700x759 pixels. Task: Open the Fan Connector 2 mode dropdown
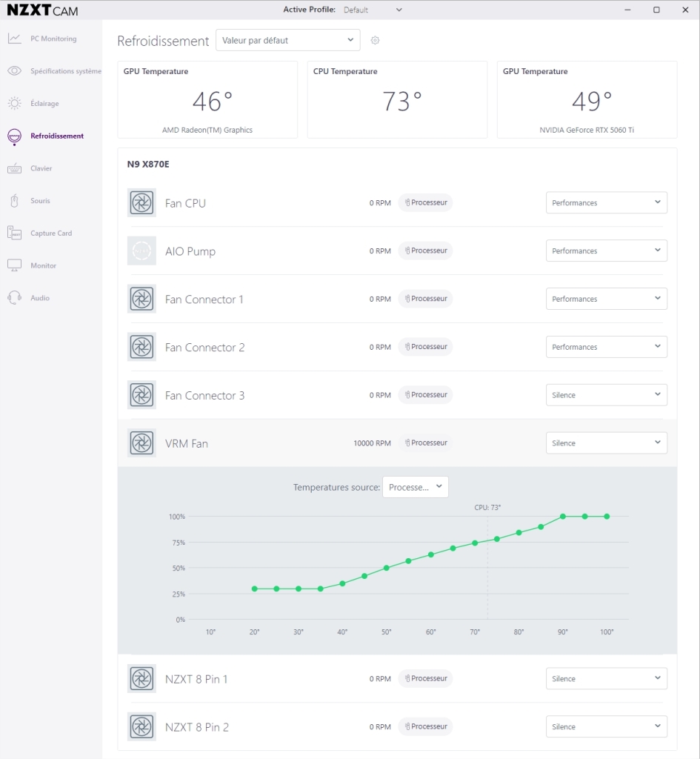pyautogui.click(x=606, y=347)
